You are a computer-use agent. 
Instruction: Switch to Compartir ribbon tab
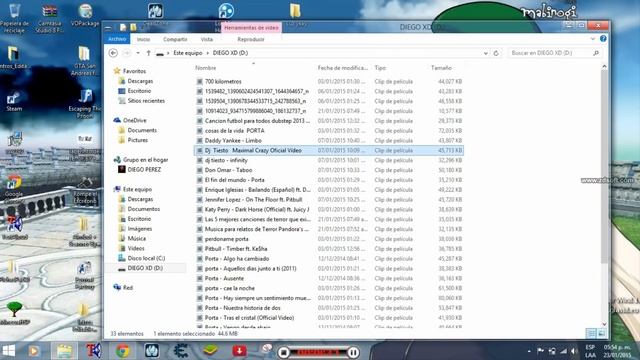175,39
